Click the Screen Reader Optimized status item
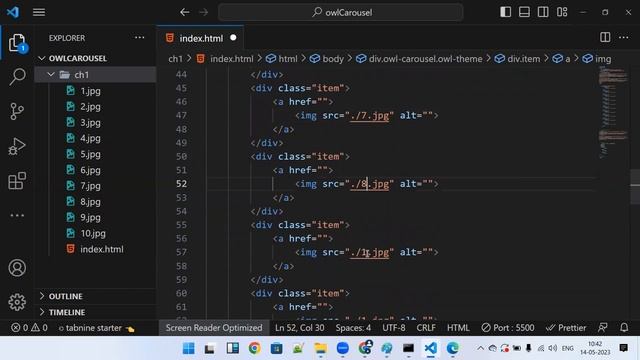Image resolution: width=640 pixels, height=360 pixels. coord(214,328)
